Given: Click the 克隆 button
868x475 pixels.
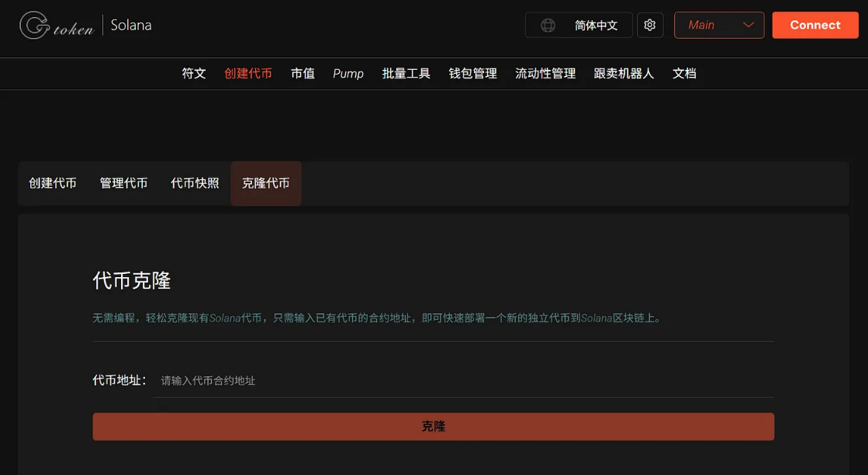Looking at the screenshot, I should (434, 426).
